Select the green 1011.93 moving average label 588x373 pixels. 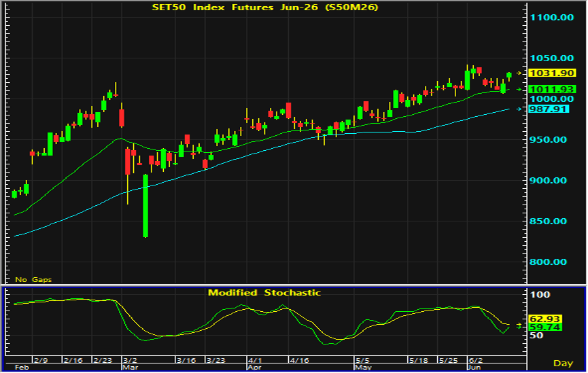(552, 89)
